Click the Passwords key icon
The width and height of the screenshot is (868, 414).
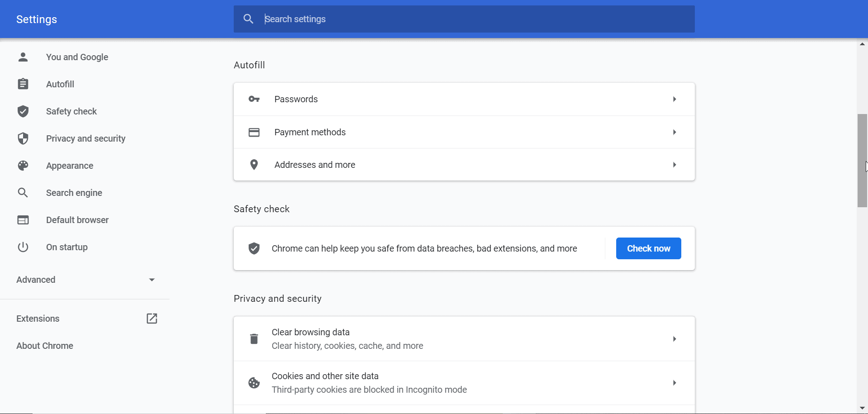coord(254,99)
